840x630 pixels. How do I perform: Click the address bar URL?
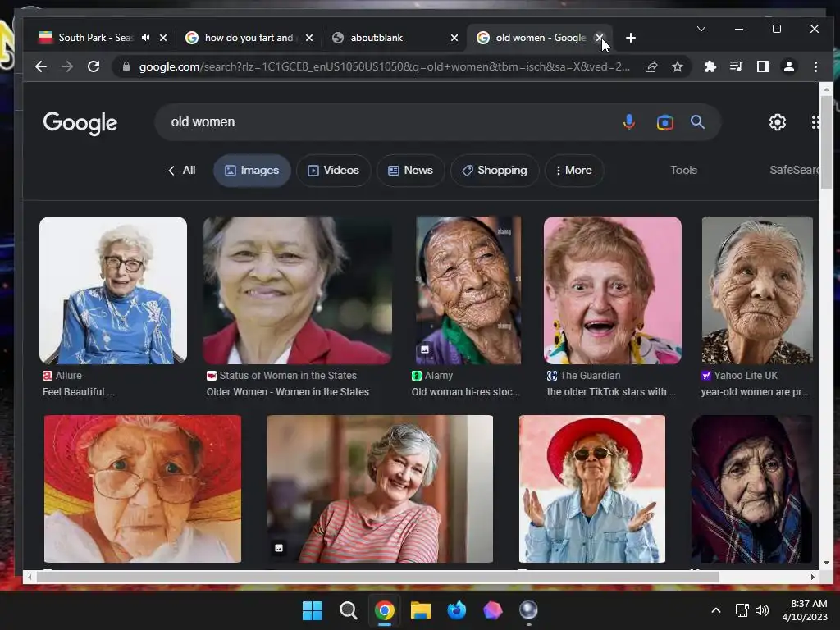tap(384, 66)
